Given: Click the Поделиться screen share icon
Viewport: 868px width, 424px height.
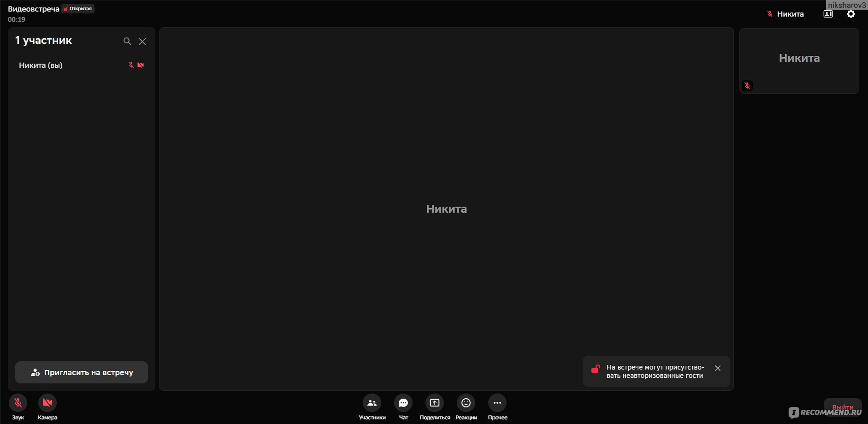Looking at the screenshot, I should click(435, 403).
